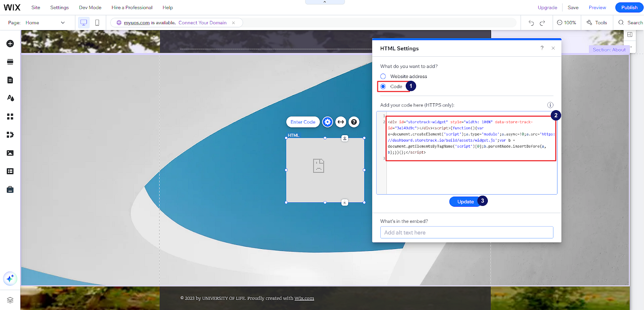Open the Settings menu
Screen dimensions: 644x310
click(60, 8)
